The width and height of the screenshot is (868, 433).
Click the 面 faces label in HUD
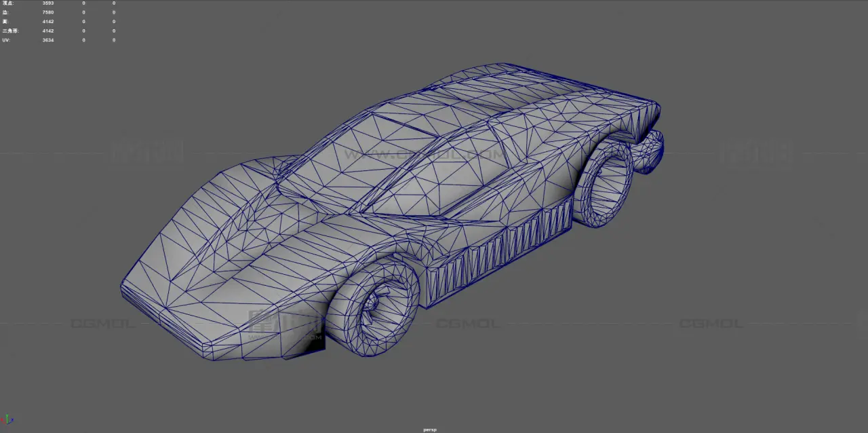click(x=5, y=22)
